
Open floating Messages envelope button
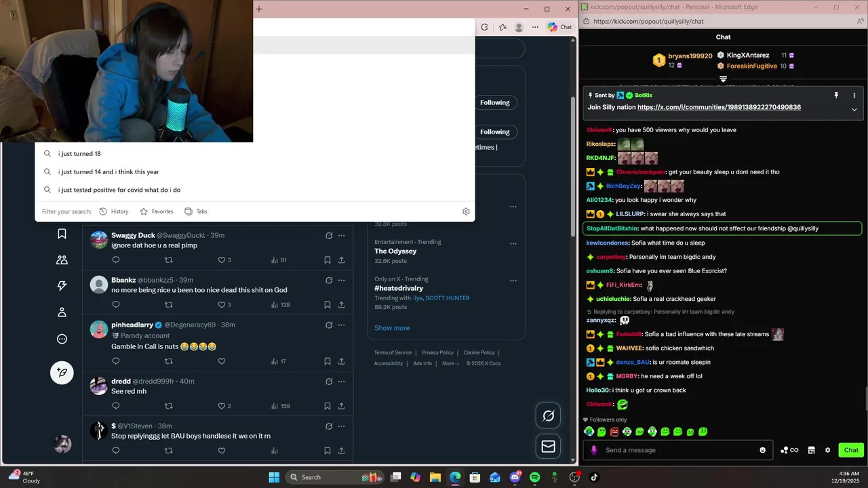coord(548,446)
